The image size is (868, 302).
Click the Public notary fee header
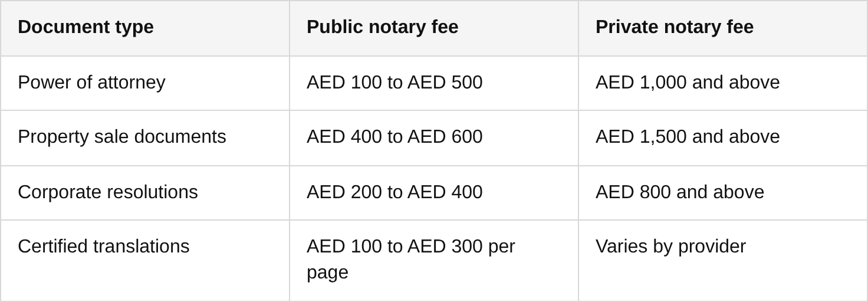382,27
